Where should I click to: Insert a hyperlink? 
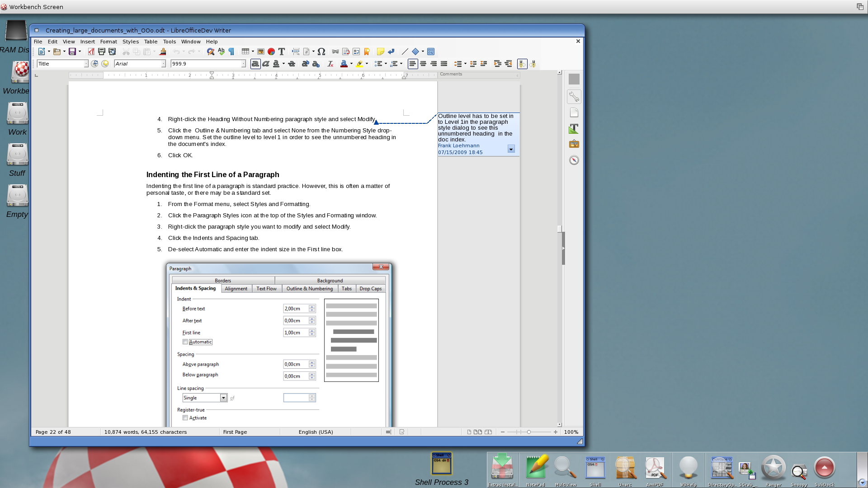click(335, 52)
